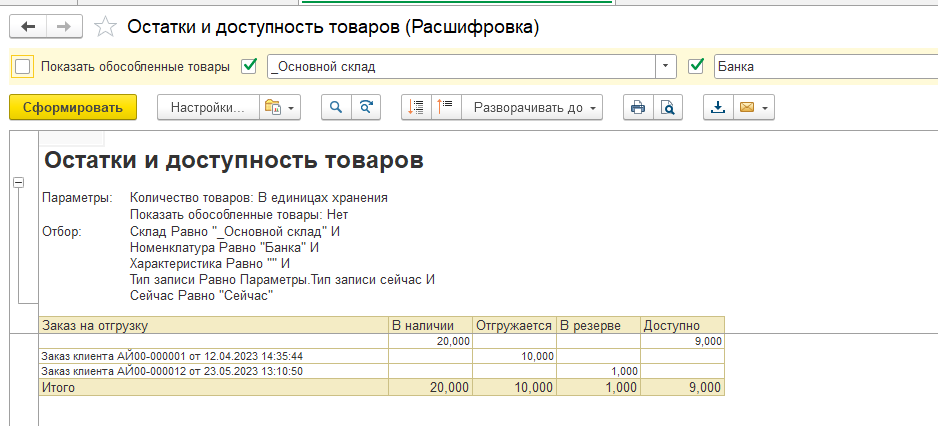
Task: Select 1,000 in АЙ00-000012 order row
Action: tap(598, 371)
